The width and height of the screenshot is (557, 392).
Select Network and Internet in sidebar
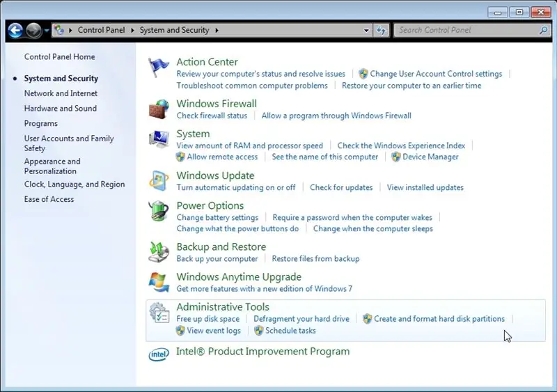coord(61,93)
